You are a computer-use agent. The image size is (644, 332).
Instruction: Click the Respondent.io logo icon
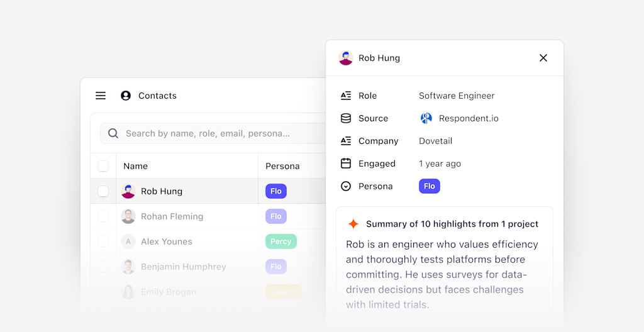426,118
